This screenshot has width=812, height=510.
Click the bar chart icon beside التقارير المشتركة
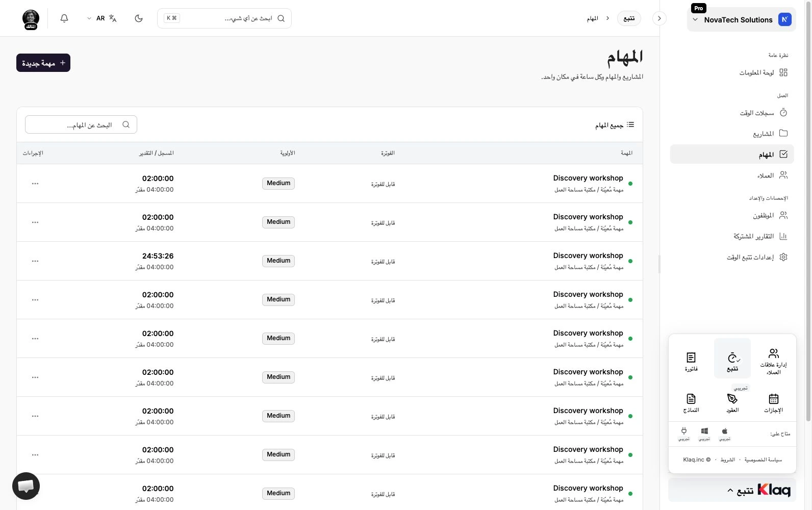click(x=783, y=236)
